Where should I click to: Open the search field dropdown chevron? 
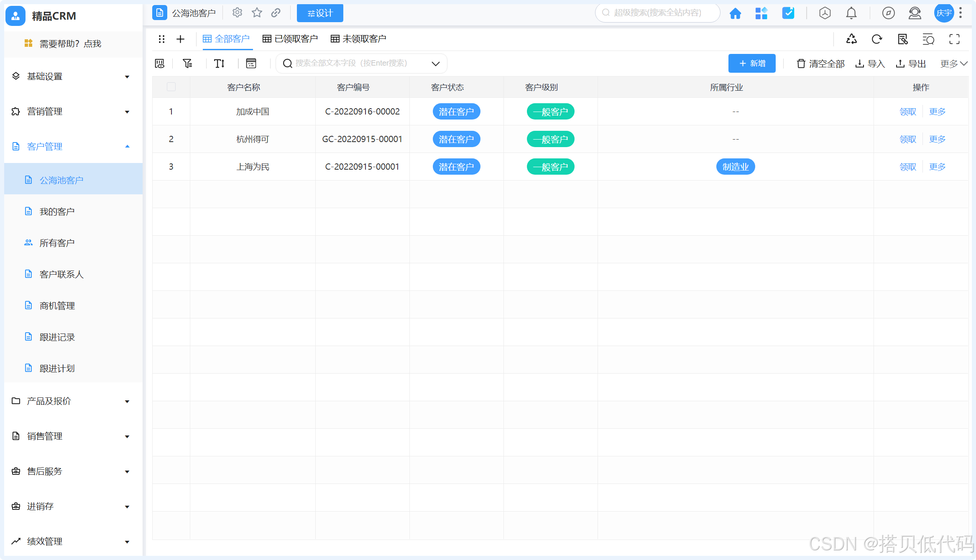(x=435, y=64)
